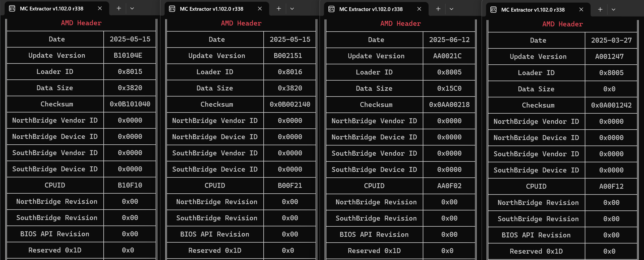Expand the profile dropdown in the B002151 window
This screenshot has height=260, width=644.
(x=292, y=9)
